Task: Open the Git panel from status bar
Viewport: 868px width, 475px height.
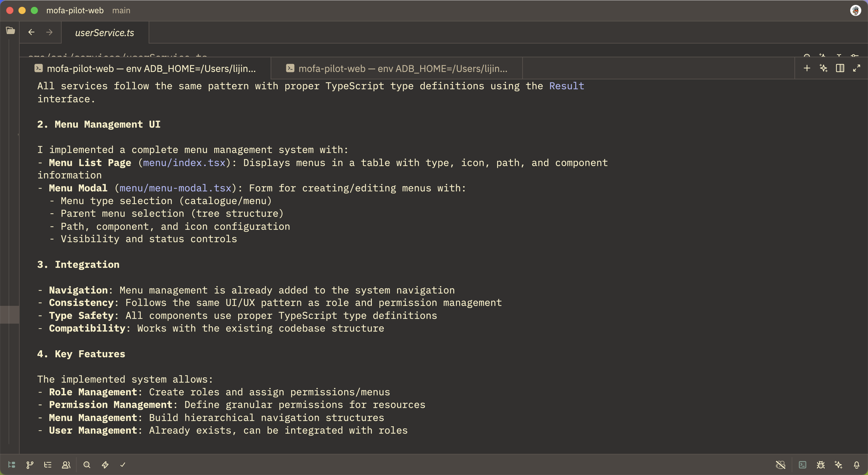Action: point(30,465)
